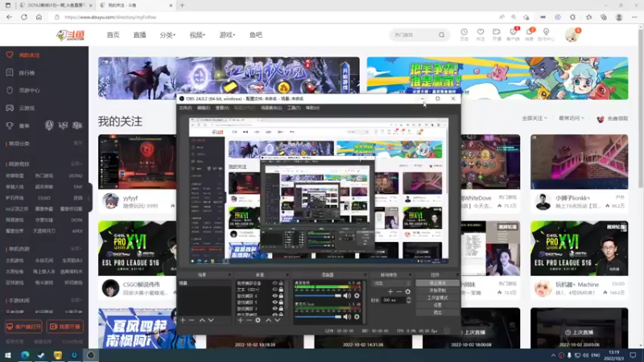Open the OBS scene transition type combo box

pos(391,283)
